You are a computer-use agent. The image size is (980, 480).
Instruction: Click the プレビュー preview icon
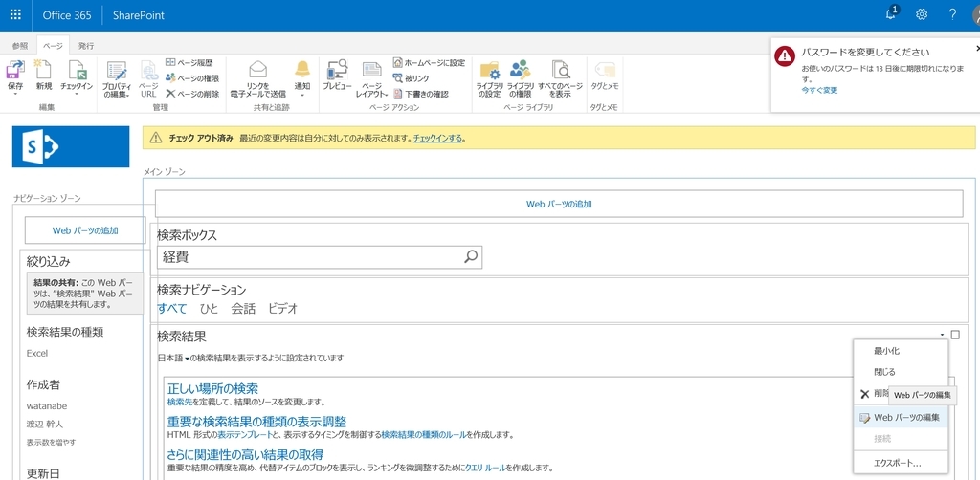coord(338,69)
